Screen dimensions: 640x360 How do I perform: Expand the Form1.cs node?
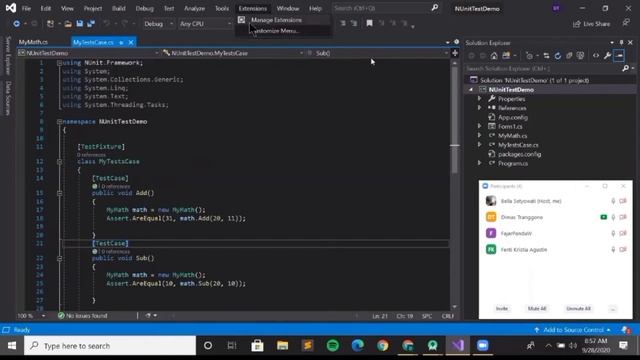(x=480, y=126)
